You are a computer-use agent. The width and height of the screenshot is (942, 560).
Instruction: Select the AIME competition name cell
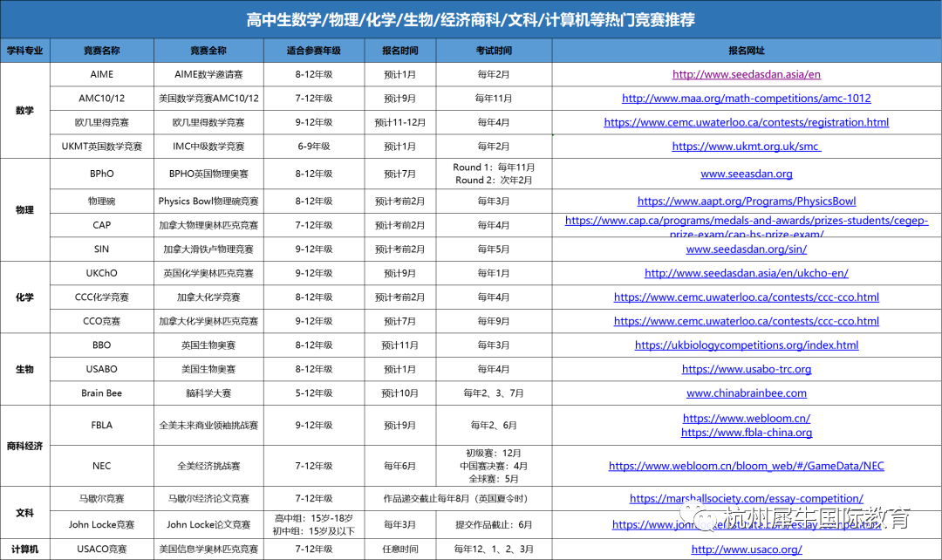101,74
